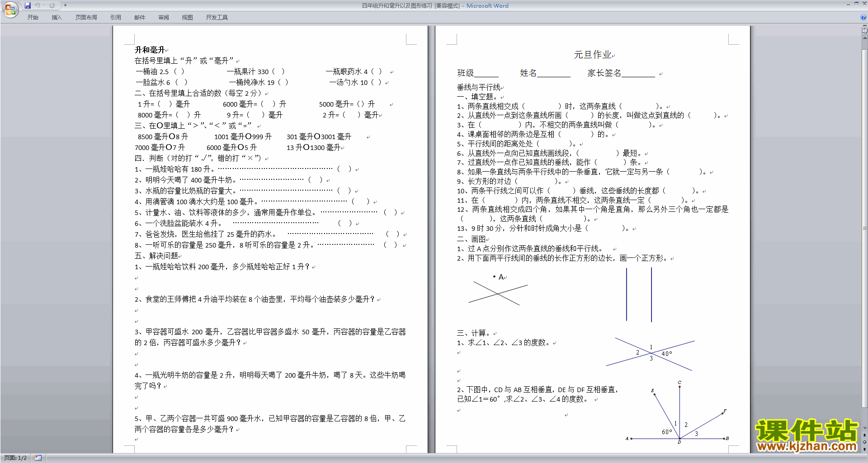Undo the last action
Screen dimensions: 868x463
(37, 5)
